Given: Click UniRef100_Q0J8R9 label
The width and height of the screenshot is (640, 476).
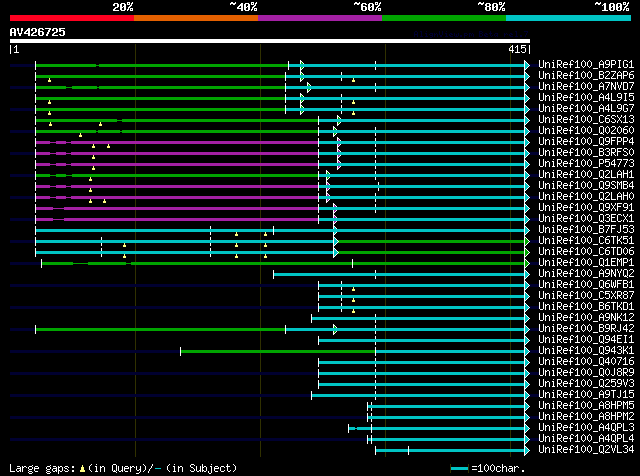Looking at the screenshot, I should [x=586, y=373].
